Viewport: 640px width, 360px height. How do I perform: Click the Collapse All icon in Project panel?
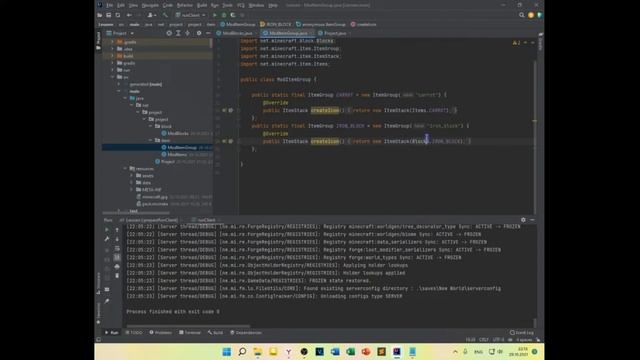tap(187, 33)
